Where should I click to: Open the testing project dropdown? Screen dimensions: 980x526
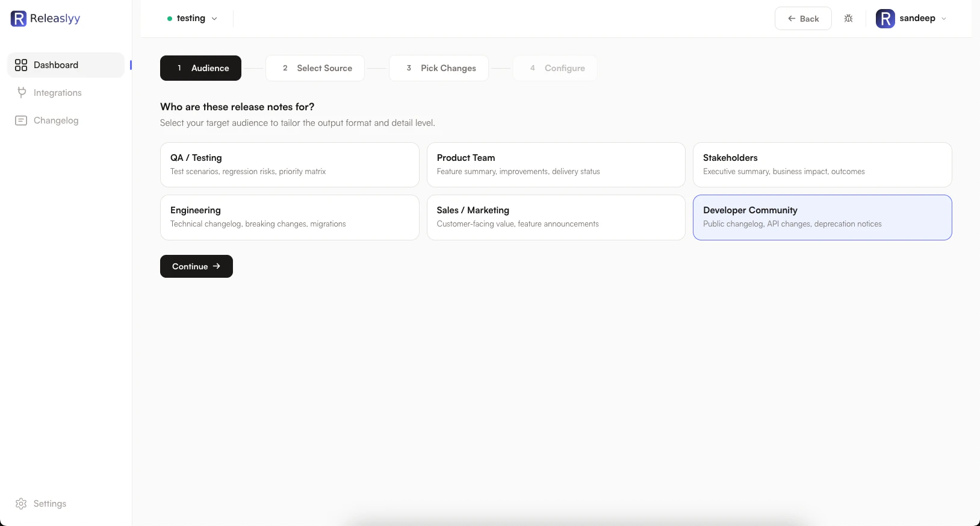tap(192, 19)
